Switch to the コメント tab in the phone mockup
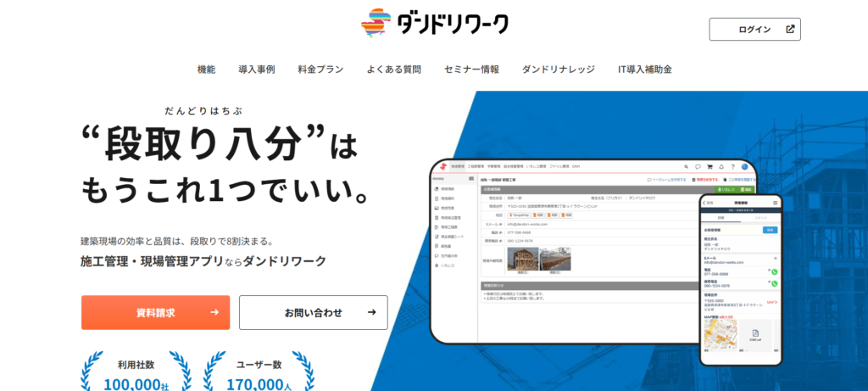868x391 pixels. (x=760, y=218)
